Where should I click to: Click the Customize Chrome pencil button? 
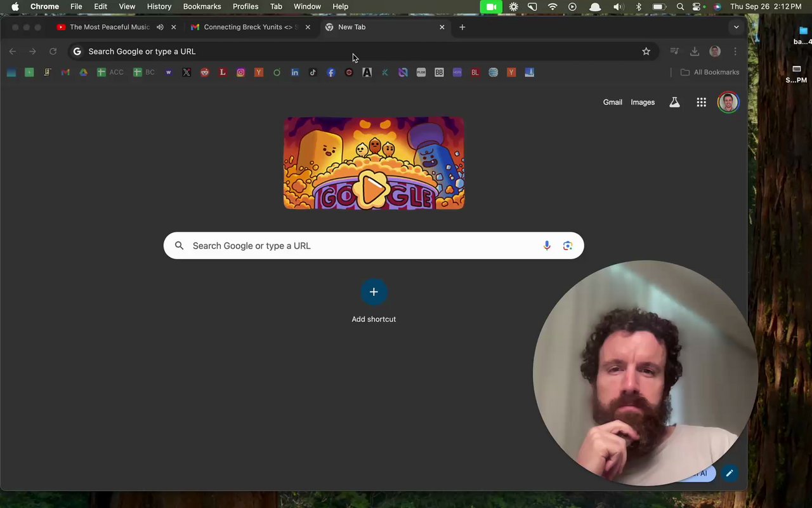[730, 473]
